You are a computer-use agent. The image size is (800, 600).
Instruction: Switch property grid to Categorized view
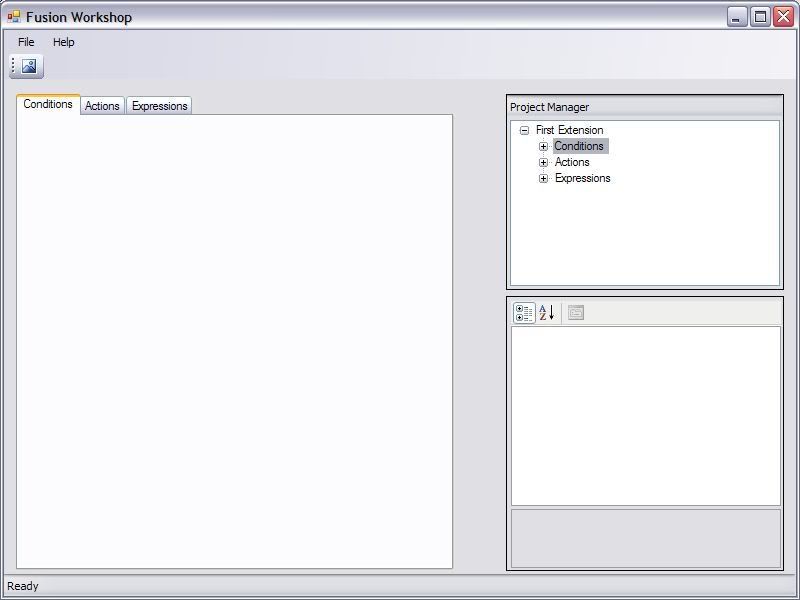tap(524, 313)
